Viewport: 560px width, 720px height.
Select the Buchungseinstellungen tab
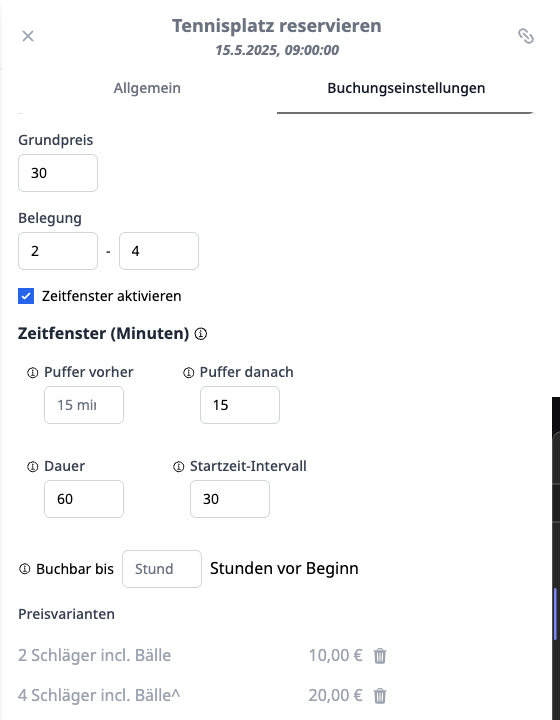coord(406,88)
